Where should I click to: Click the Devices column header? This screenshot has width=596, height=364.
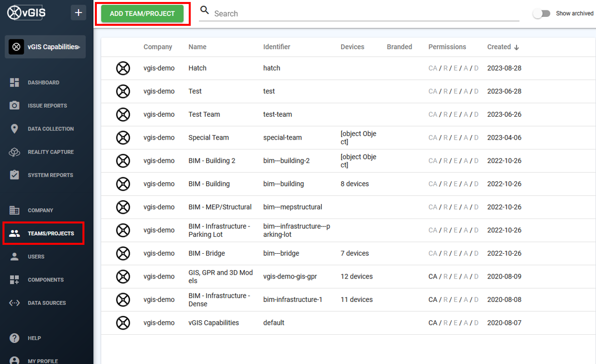[x=353, y=47]
